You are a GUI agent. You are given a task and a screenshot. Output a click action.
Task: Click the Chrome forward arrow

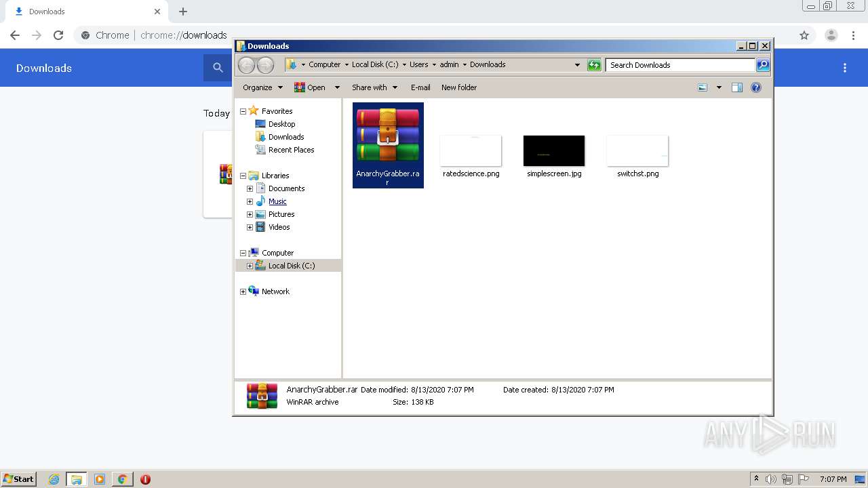tap(37, 35)
